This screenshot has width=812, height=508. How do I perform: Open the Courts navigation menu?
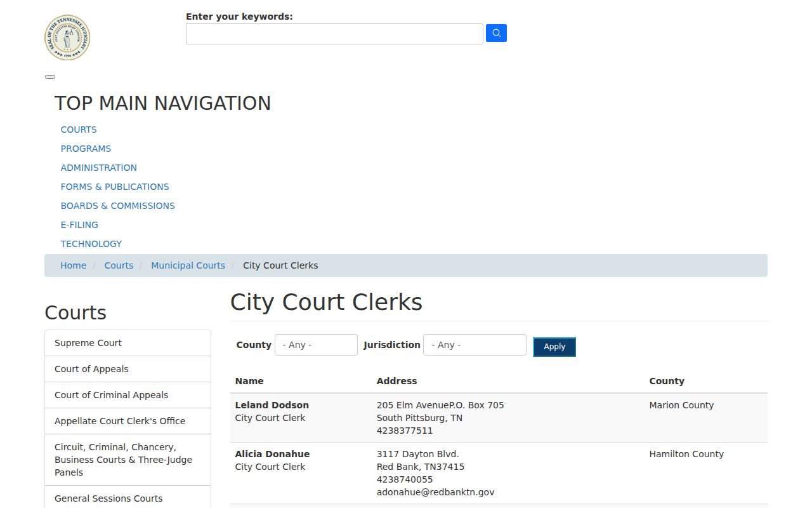[x=79, y=130]
